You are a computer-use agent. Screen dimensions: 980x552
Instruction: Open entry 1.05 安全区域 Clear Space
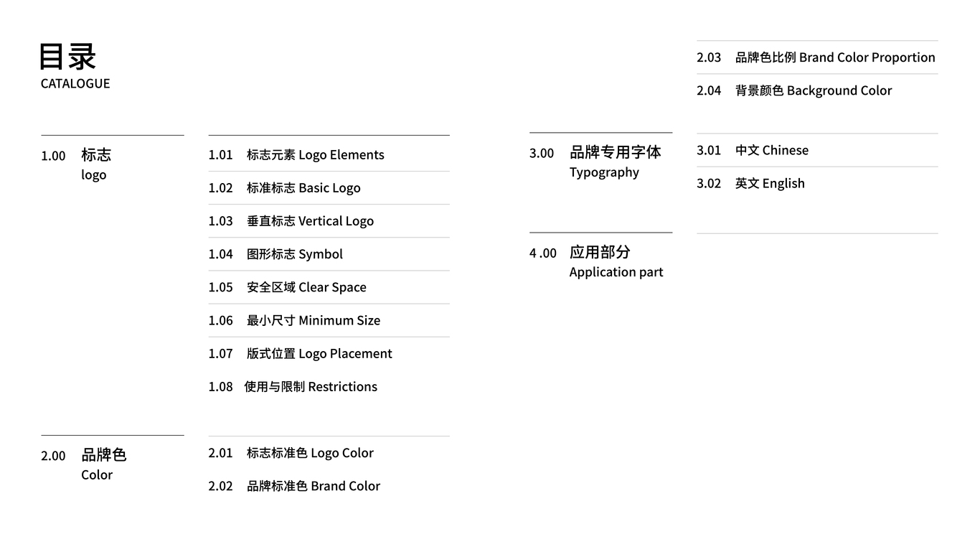(x=287, y=287)
